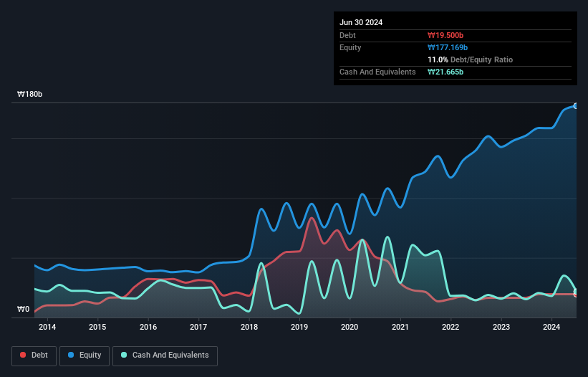588x377 pixels.
Task: Toggle the Equity legend button
Action: click(x=85, y=355)
